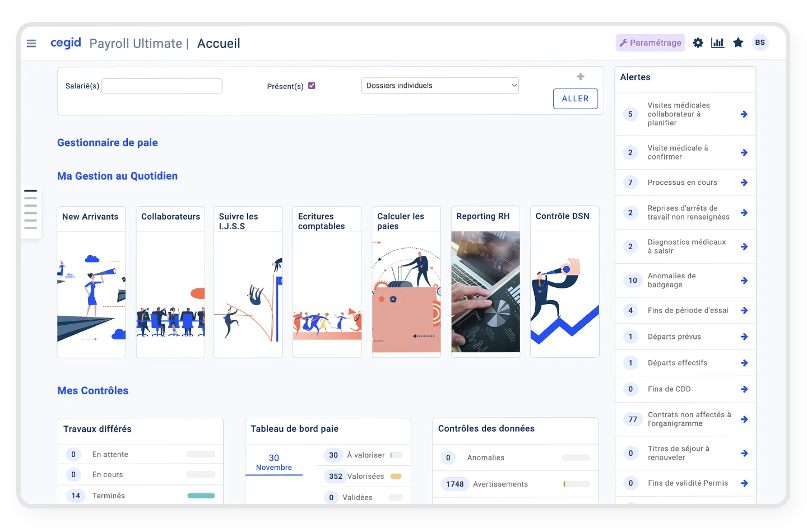Follow arrow for Fins de CDD
The height and width of the screenshot is (532, 807).
point(744,389)
